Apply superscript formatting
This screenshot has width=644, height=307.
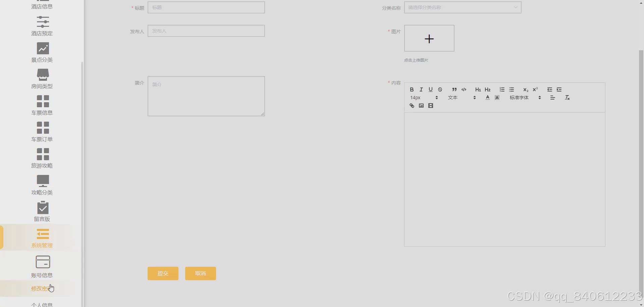point(535,89)
